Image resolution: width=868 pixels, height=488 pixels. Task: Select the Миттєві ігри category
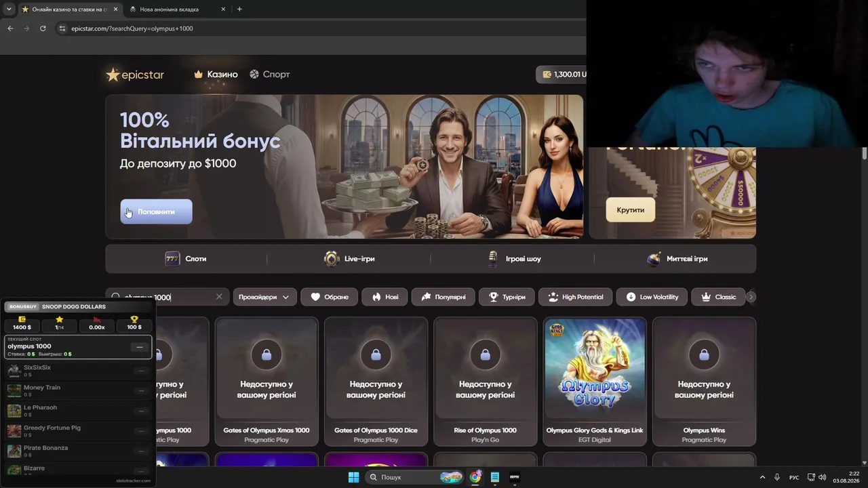(x=676, y=259)
